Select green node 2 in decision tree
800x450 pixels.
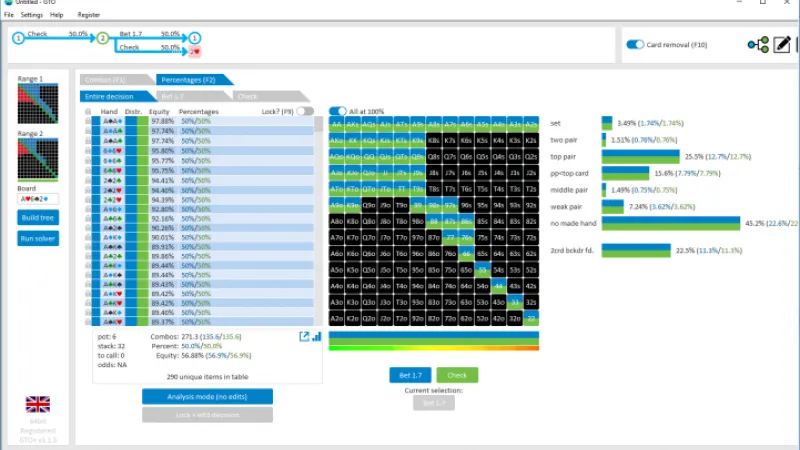(x=102, y=38)
